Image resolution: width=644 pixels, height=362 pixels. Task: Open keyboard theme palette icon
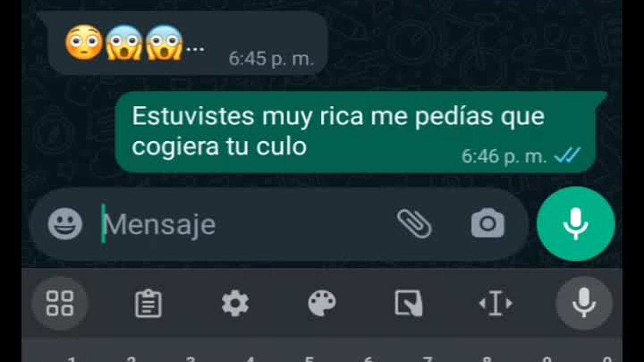(322, 304)
